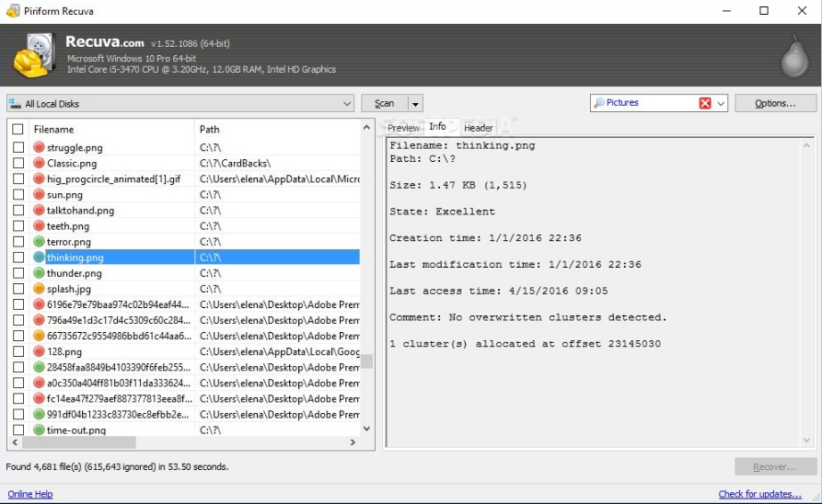Viewport: 822px width, 504px height.
Task: Switch to the Preview tab
Action: pyautogui.click(x=403, y=128)
